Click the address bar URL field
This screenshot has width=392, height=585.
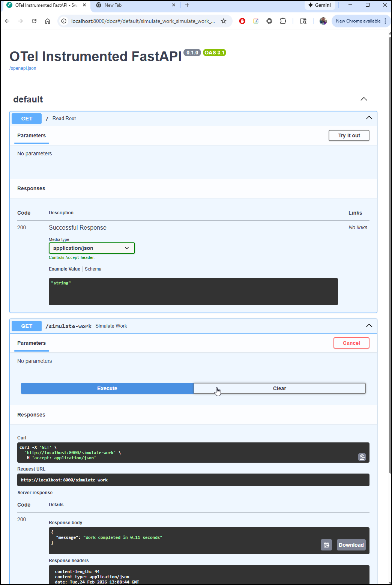[x=143, y=21]
